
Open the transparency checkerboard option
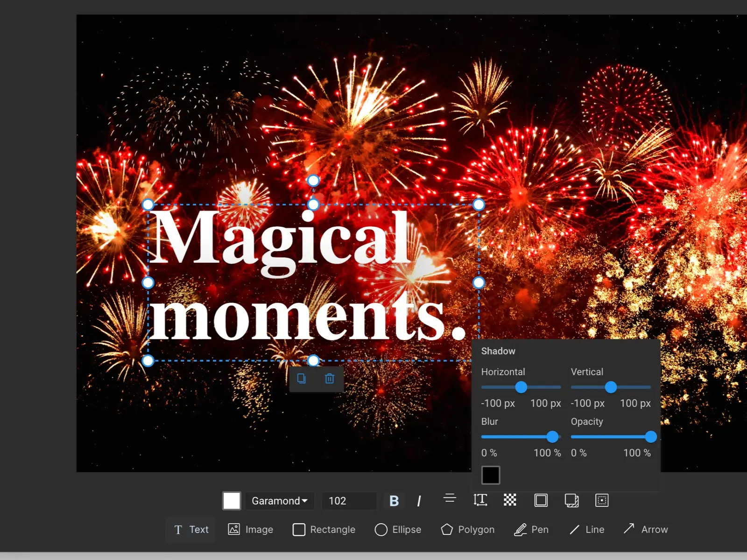click(x=509, y=500)
